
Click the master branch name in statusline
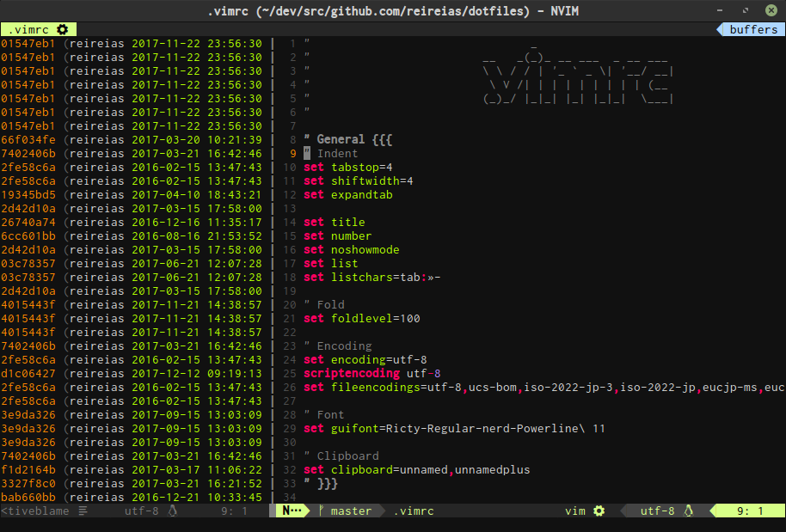point(349,510)
